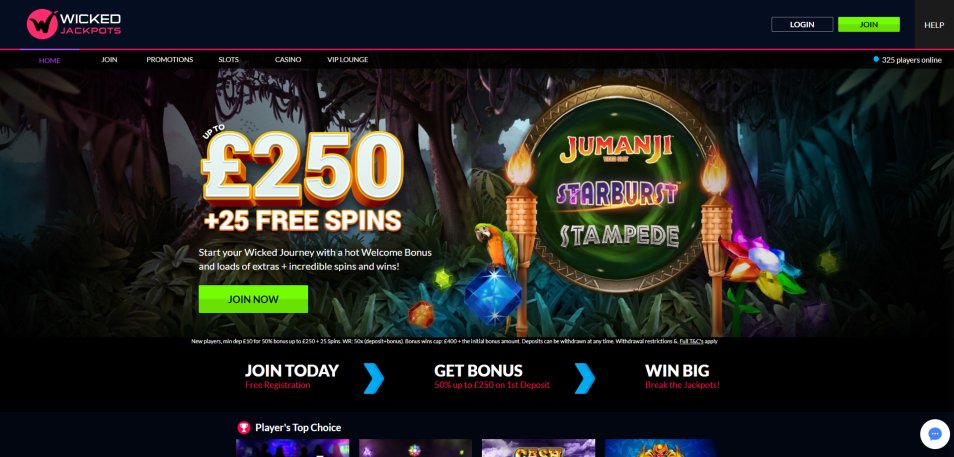The width and height of the screenshot is (954, 457).
Task: Click the Starburst game logo
Action: click(x=617, y=193)
